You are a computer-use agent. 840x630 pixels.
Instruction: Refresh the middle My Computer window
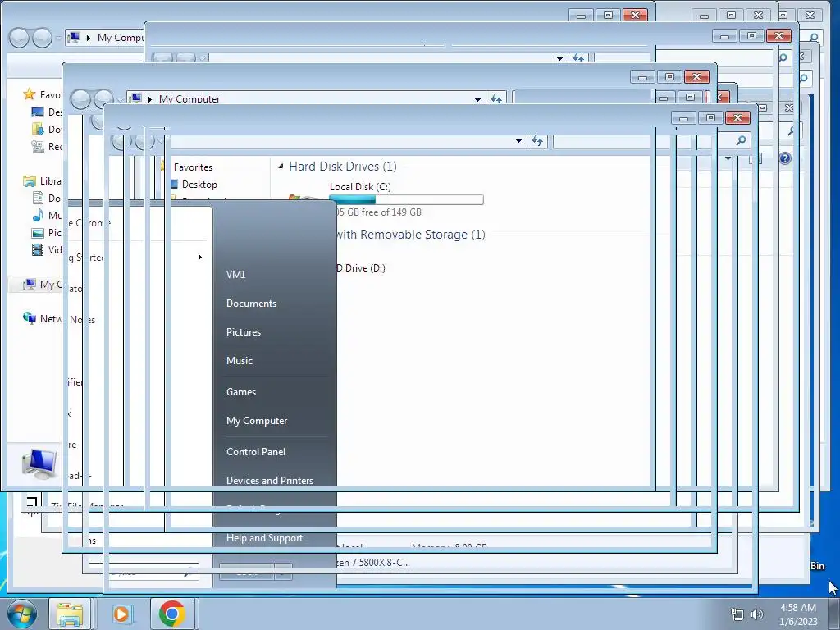[x=496, y=98]
